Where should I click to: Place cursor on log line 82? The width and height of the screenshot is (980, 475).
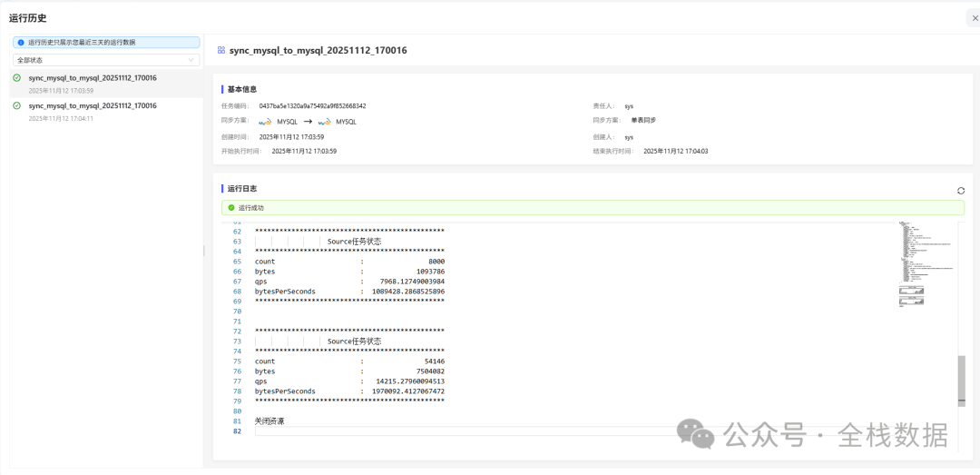click(454, 431)
